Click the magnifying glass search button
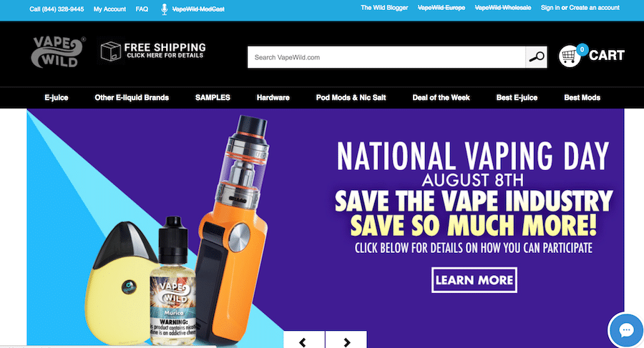This screenshot has width=644, height=348. pos(536,57)
